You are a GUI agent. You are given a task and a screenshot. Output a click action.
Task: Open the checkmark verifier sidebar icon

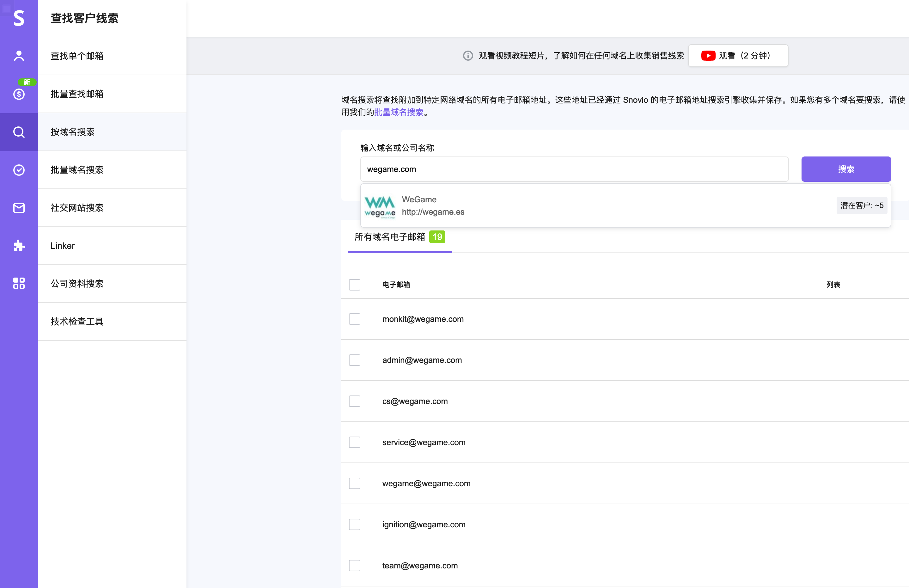19,170
